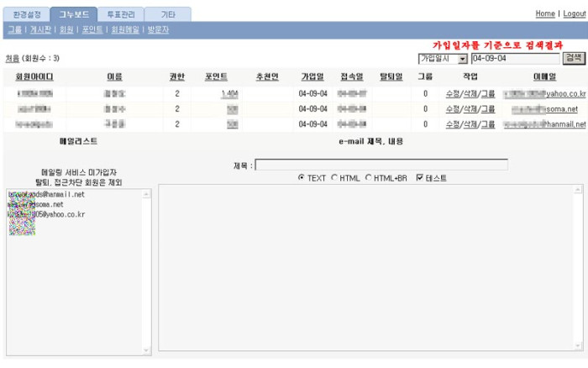Click the 제목 subject input field

pyautogui.click(x=381, y=165)
